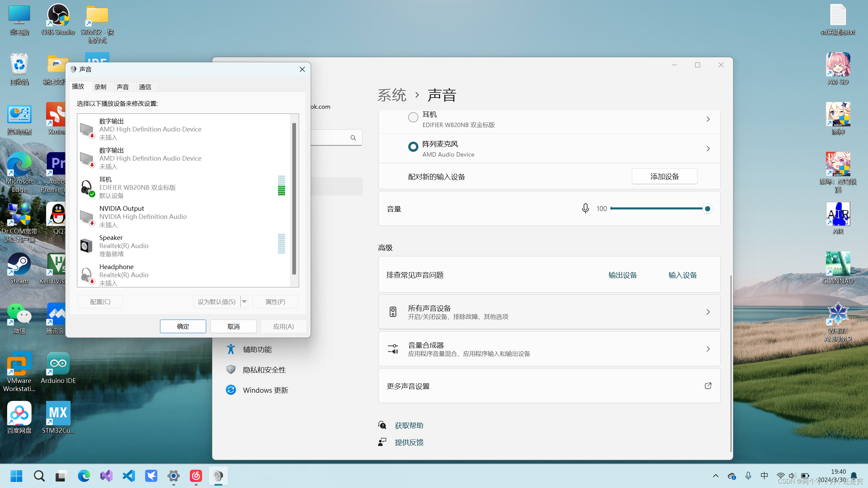Click the Speaker device icon in list
Viewport: 868px width, 488px height.
click(x=86, y=246)
